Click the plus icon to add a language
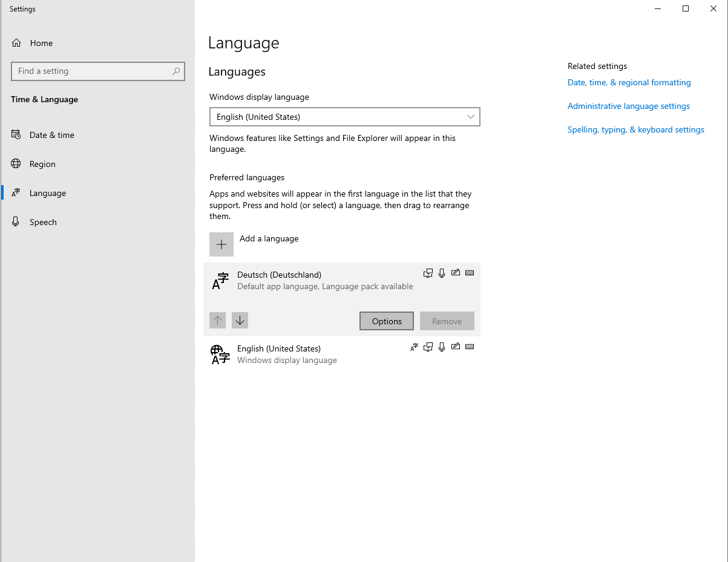Screen dimensions: 728x562 pos(221,244)
